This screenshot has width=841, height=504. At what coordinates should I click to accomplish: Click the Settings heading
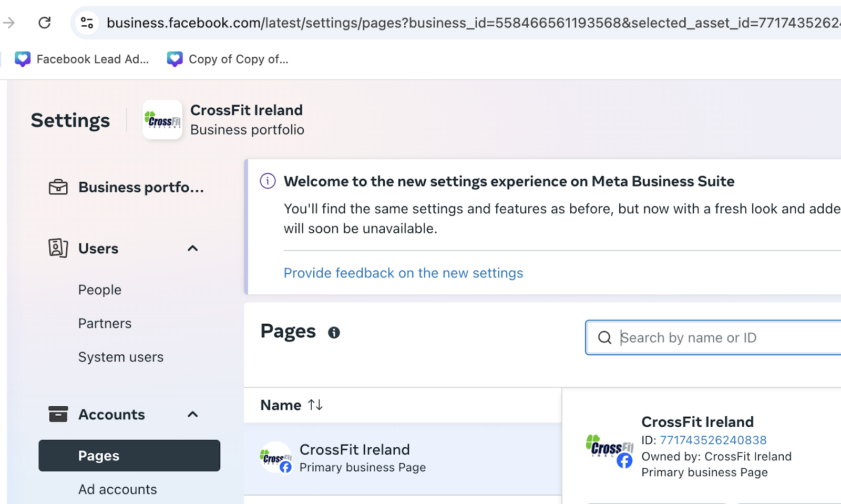(70, 120)
